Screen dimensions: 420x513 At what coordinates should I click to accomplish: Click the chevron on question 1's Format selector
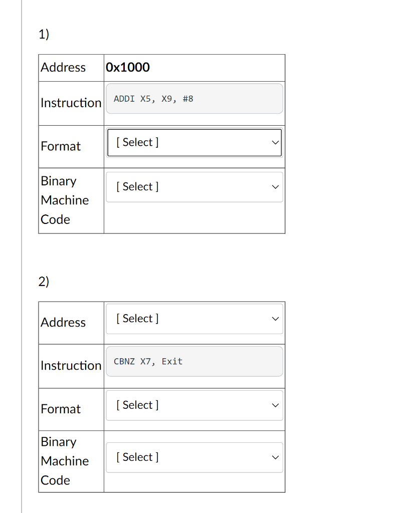275,142
